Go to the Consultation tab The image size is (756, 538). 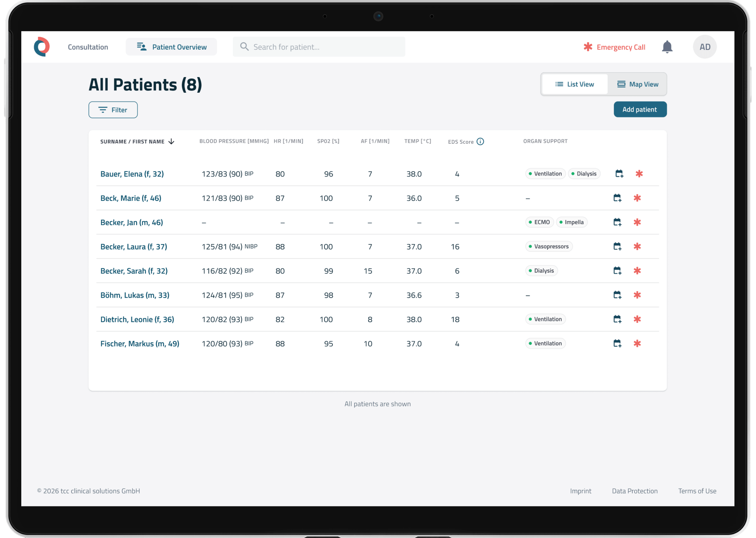coord(88,47)
